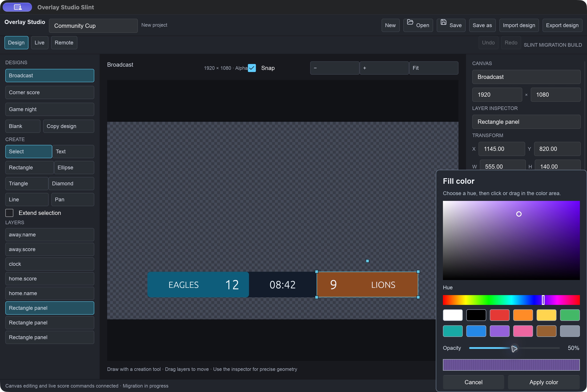This screenshot has width=587, height=392.
Task: Select the Corner score design
Action: point(50,92)
